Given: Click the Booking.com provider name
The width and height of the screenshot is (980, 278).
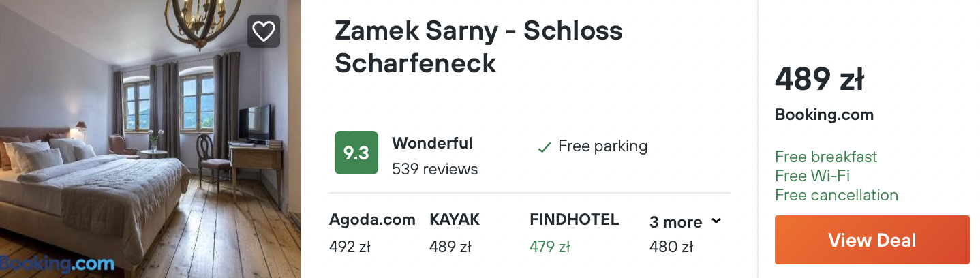Looking at the screenshot, I should [x=824, y=115].
